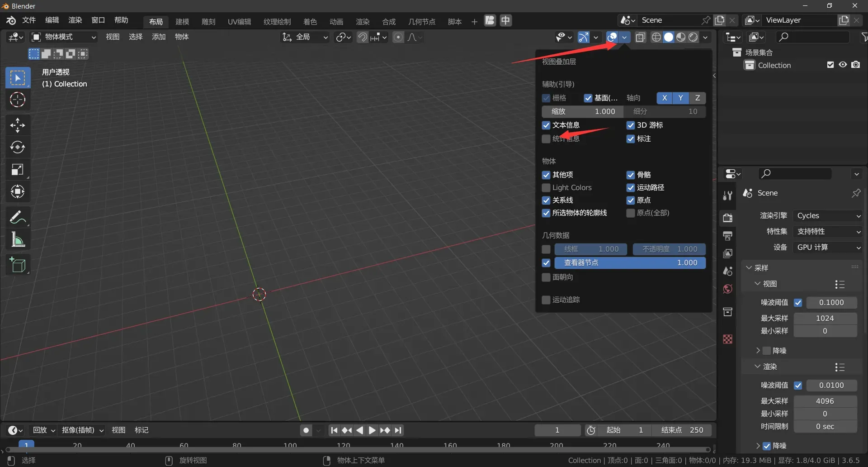
Task: Switch to rendered viewport shading
Action: [693, 37]
